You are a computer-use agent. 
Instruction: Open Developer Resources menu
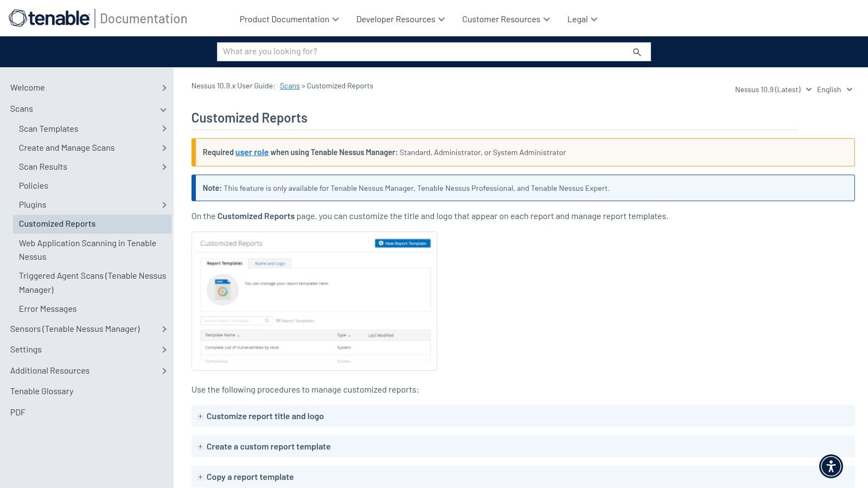(x=400, y=19)
